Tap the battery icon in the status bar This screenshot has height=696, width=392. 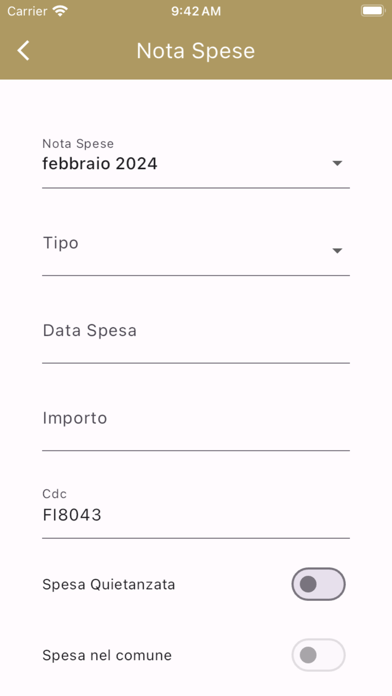coord(372,11)
